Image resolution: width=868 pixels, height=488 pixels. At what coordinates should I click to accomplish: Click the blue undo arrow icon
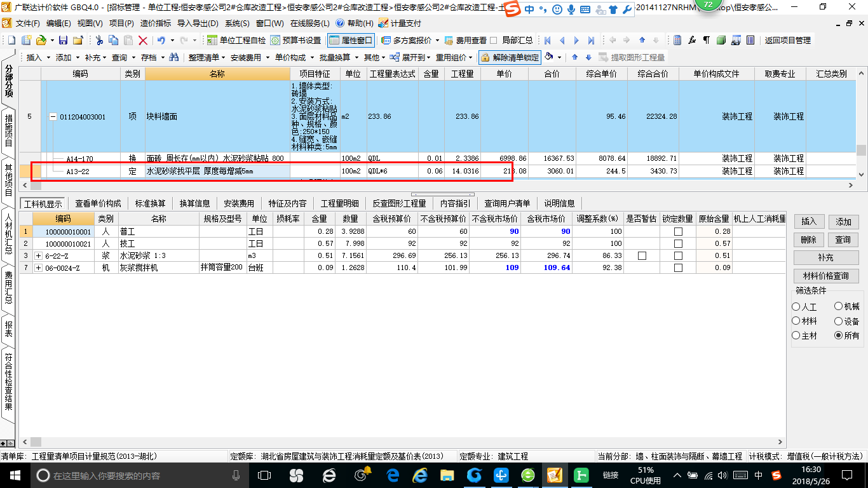(161, 40)
